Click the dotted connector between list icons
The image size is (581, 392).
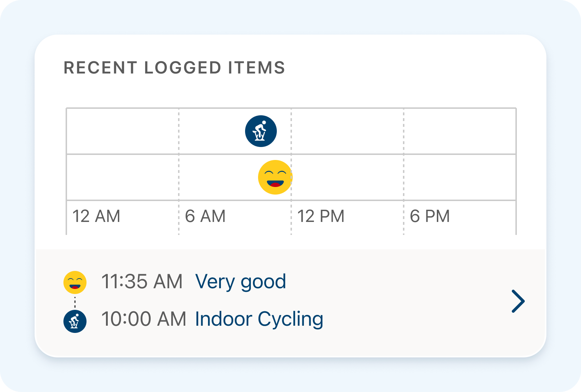[75, 302]
